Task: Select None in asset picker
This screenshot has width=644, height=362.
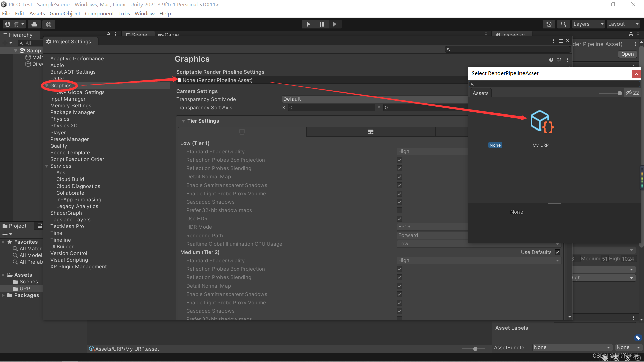Action: 495,145
